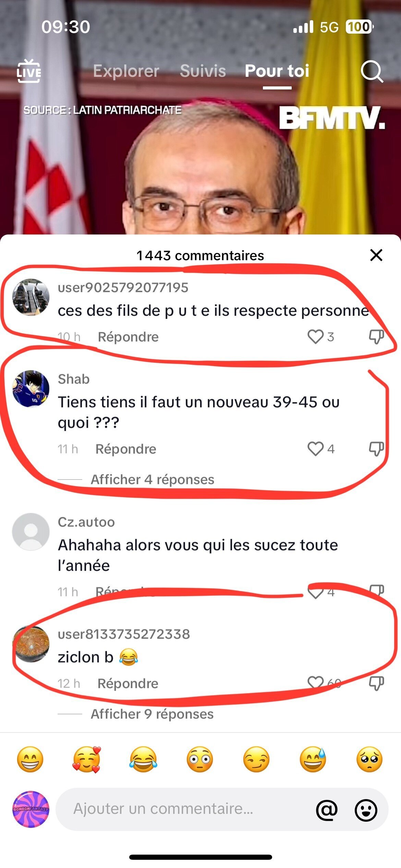Tap Répondre under the ziclon b comment
The height and width of the screenshot is (868, 401).
128,684
